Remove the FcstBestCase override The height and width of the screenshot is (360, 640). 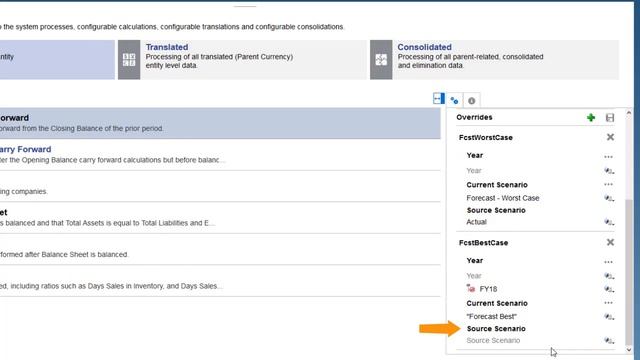(610, 242)
